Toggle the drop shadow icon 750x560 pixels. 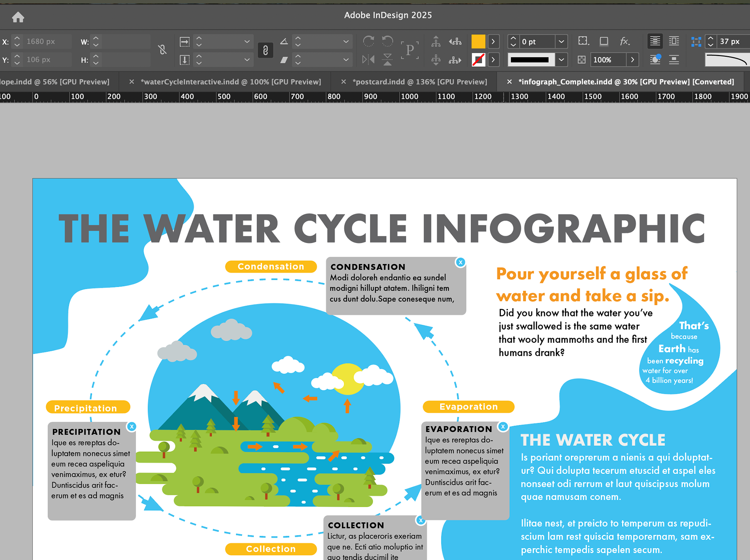(604, 41)
